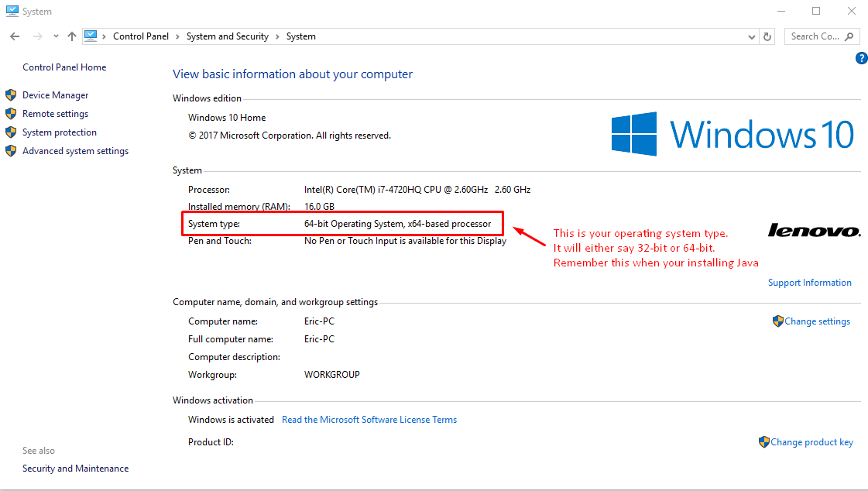The image size is (868, 491).
Task: Click the up one level arrow
Action: (x=72, y=36)
